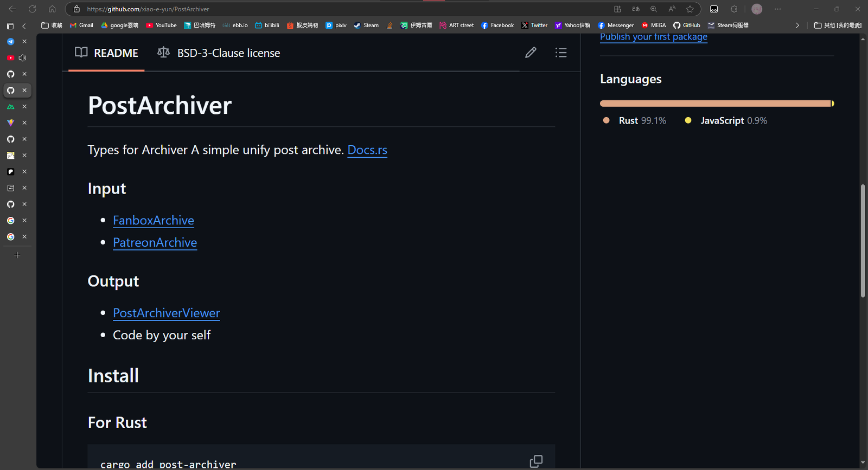Open the 收藏 bookmarks folder

point(52,25)
